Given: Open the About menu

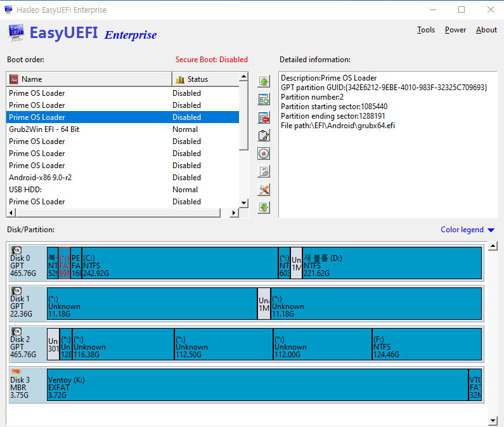Looking at the screenshot, I should pyautogui.click(x=486, y=30).
